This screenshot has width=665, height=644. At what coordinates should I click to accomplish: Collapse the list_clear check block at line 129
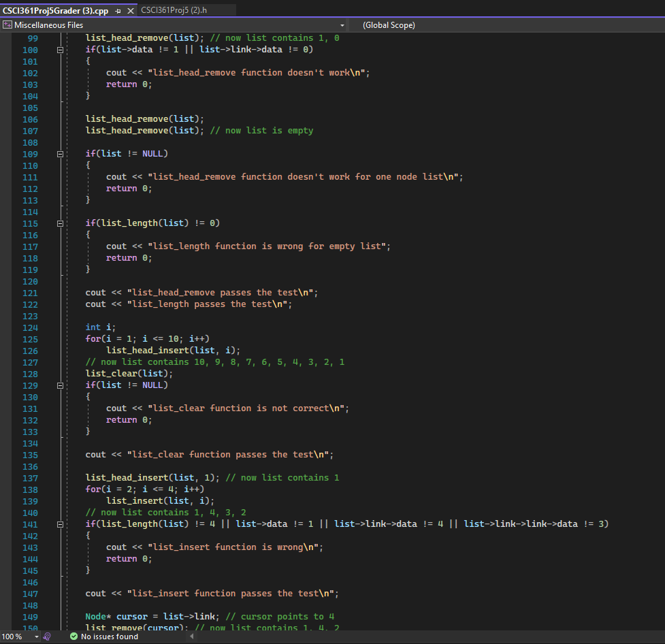(x=60, y=385)
